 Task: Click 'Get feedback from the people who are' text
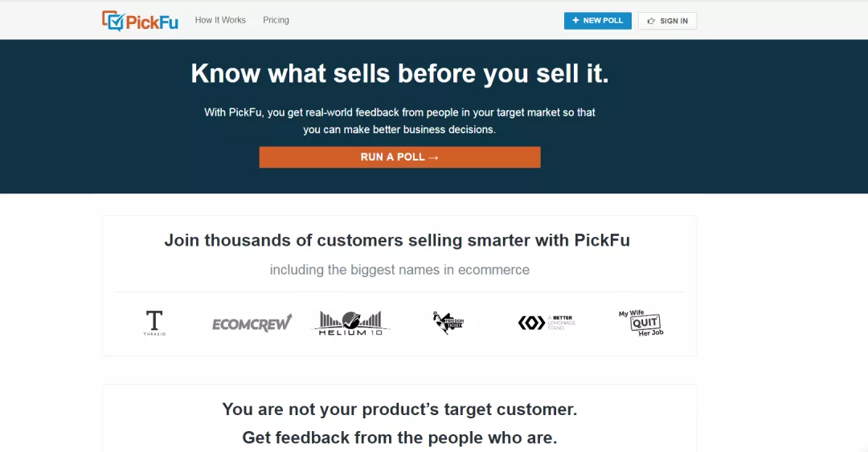tap(399, 438)
